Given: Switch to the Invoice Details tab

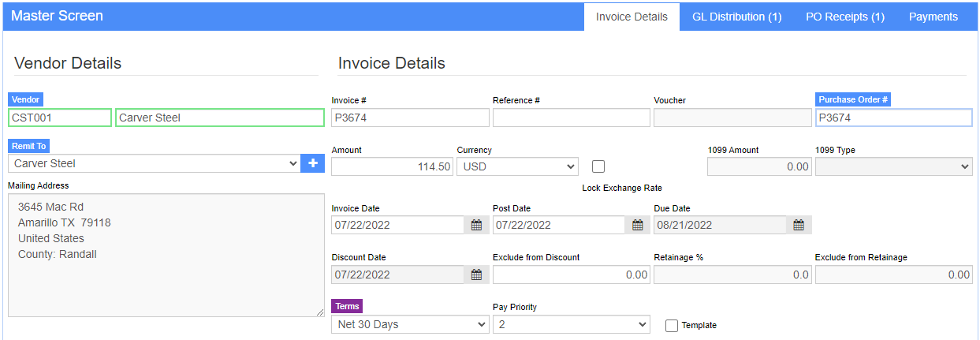Looking at the screenshot, I should [632, 17].
